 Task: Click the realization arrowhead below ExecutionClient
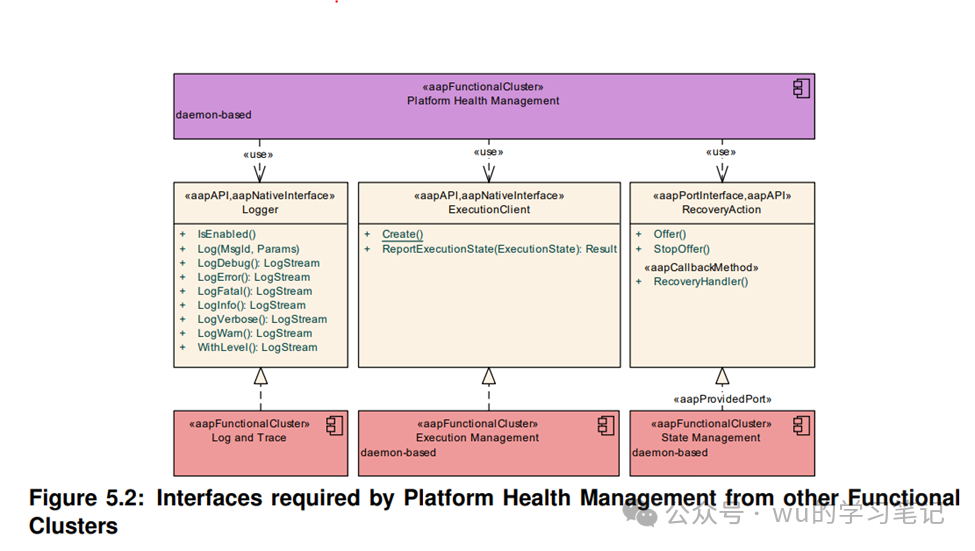pyautogui.click(x=489, y=376)
